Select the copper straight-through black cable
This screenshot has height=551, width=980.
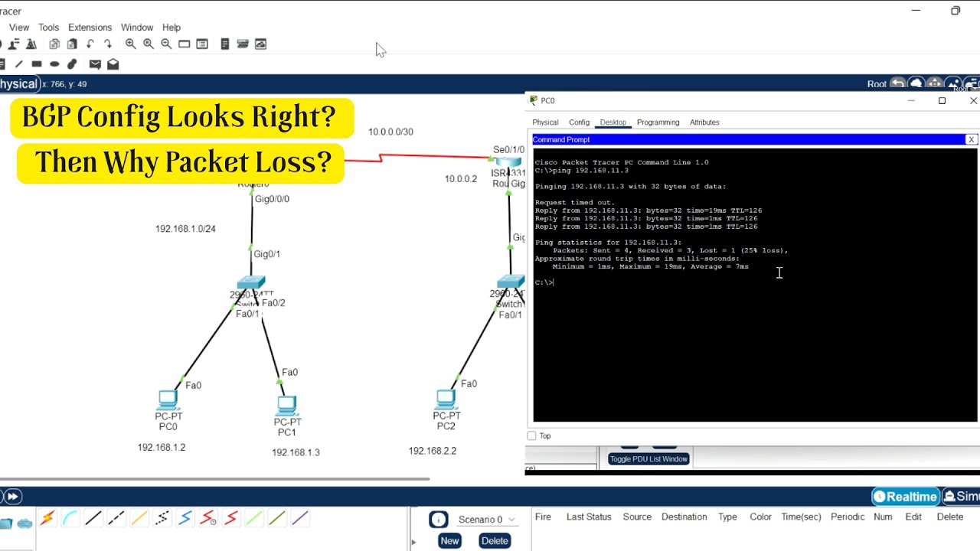(x=93, y=518)
